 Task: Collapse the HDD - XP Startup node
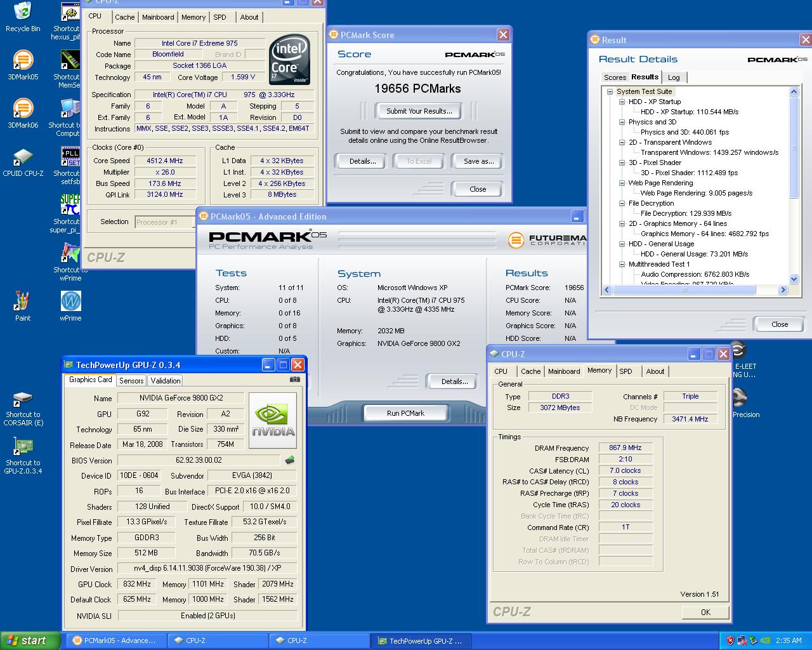pos(622,102)
